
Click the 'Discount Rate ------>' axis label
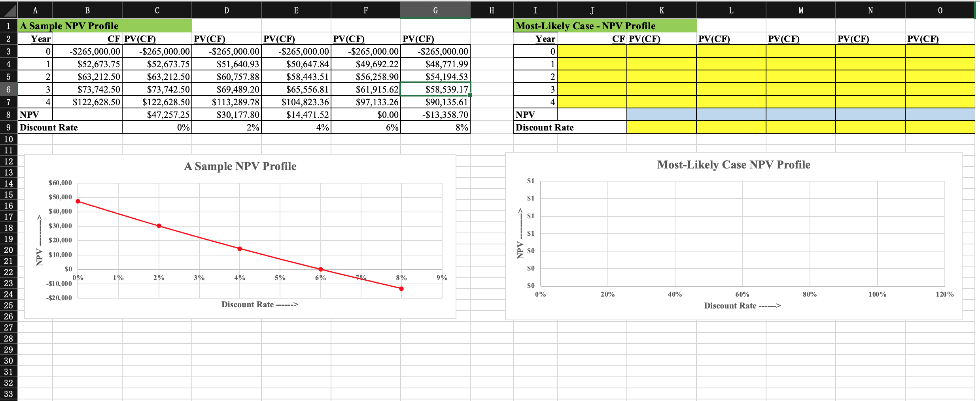point(259,304)
